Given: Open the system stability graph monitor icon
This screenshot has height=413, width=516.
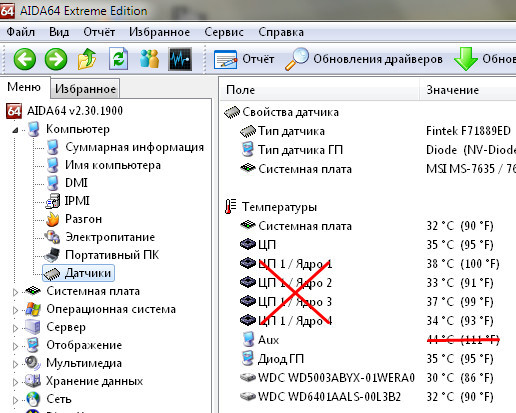Looking at the screenshot, I should [x=180, y=59].
